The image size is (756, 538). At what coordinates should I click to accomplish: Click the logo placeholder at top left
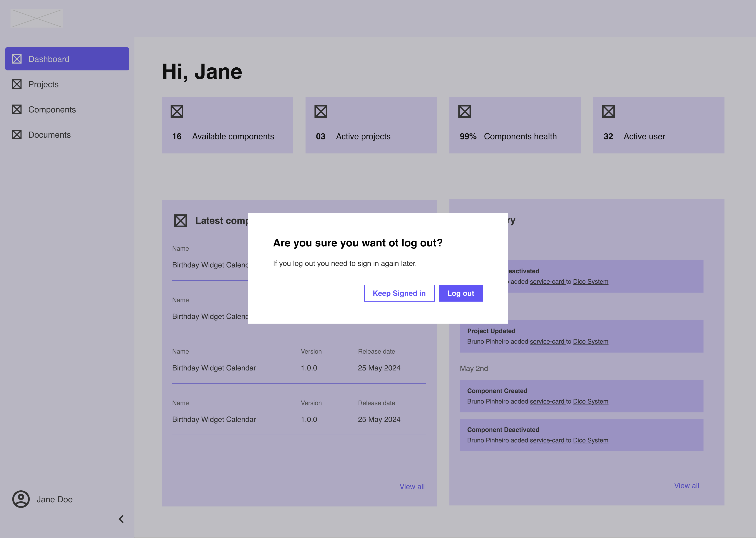pyautogui.click(x=37, y=18)
